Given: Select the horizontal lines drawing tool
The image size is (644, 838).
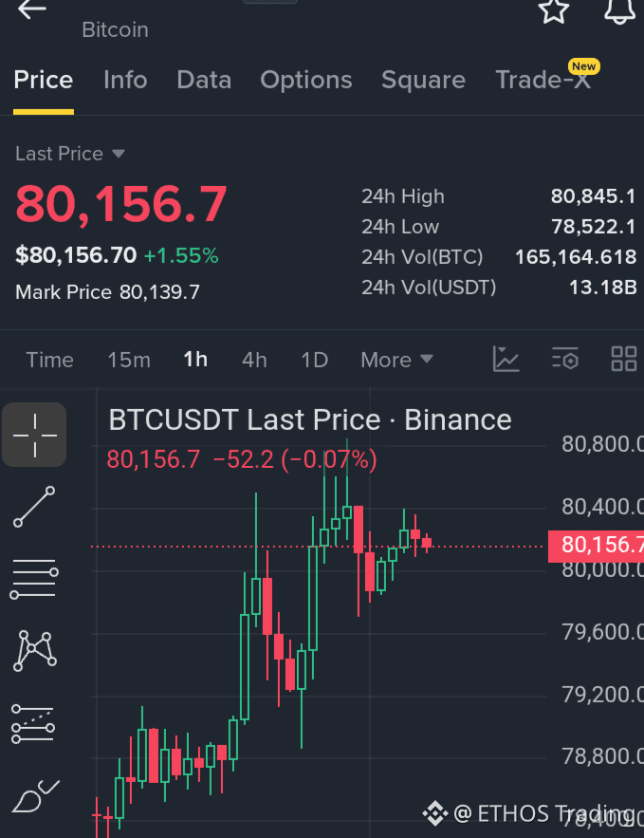Looking at the screenshot, I should [x=34, y=579].
